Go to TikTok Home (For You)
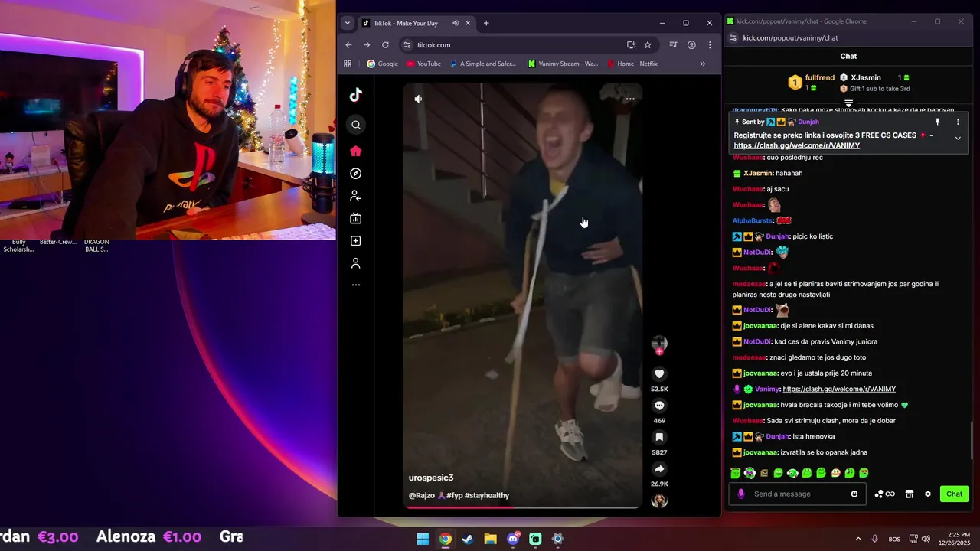 point(356,151)
